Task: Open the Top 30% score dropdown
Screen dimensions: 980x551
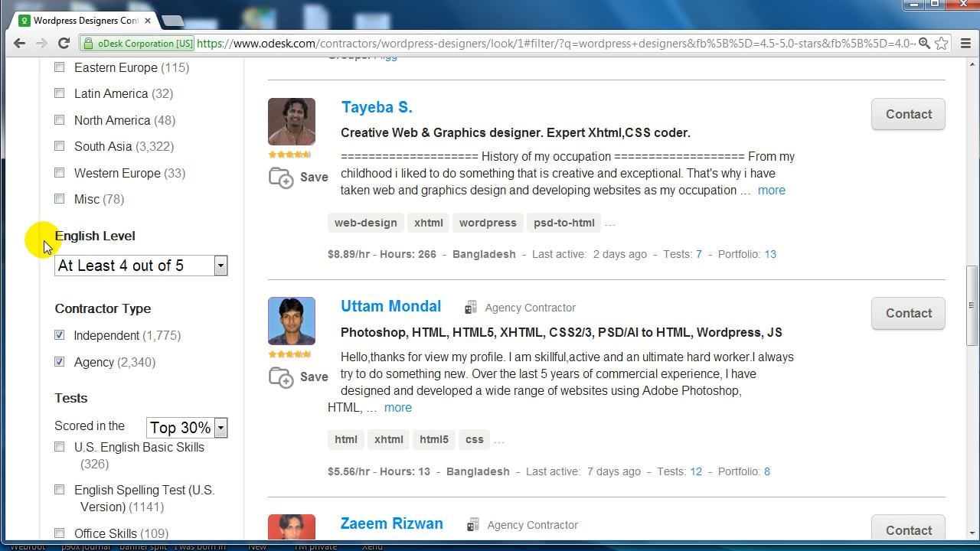Action: [x=188, y=428]
